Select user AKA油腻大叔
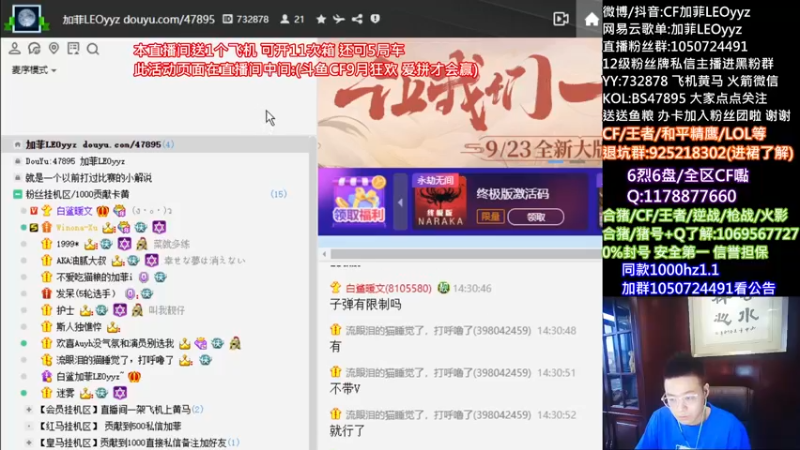The image size is (800, 450). [81, 260]
